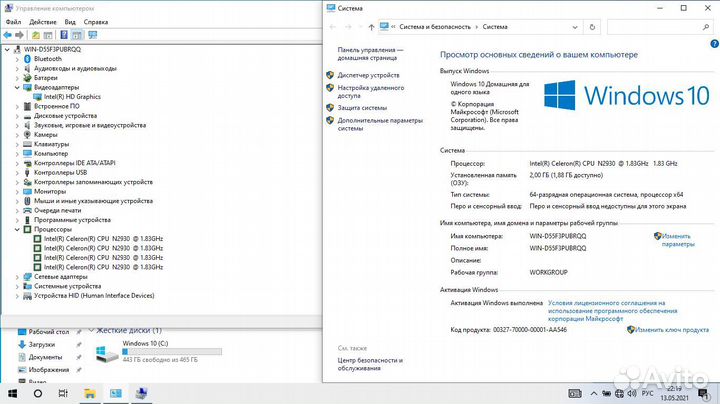Open the notification center icon
The height and width of the screenshot is (404, 720).
coord(703,393)
